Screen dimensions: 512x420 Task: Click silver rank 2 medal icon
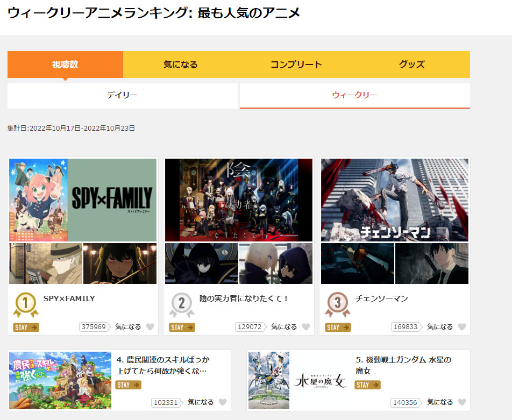182,305
